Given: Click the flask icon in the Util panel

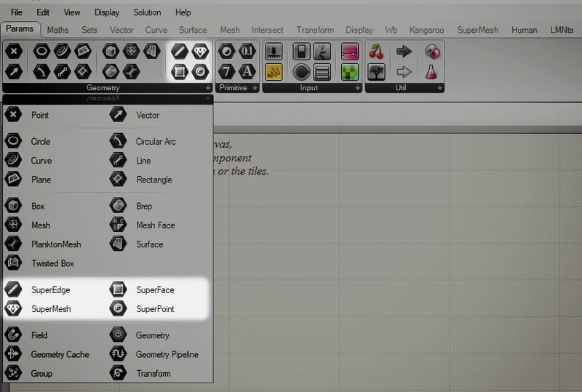Looking at the screenshot, I should [431, 71].
